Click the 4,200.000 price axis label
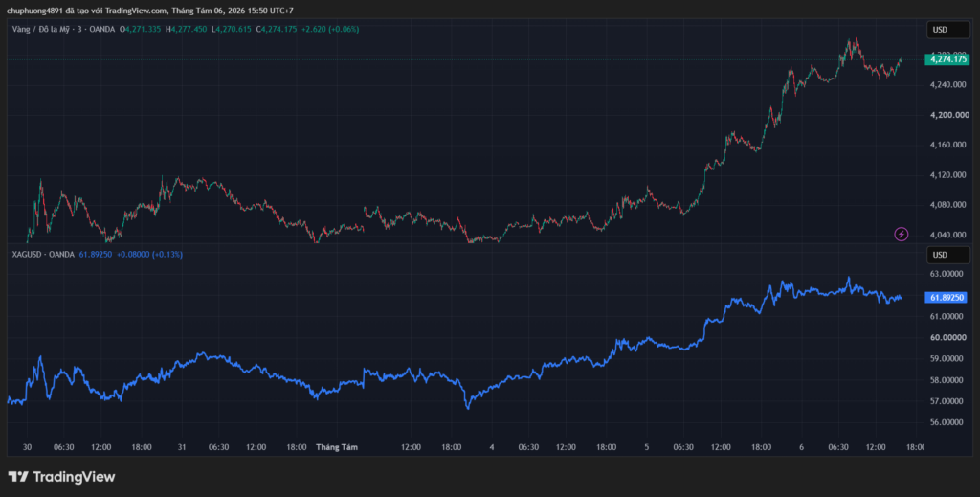980x497 pixels. coord(950,115)
